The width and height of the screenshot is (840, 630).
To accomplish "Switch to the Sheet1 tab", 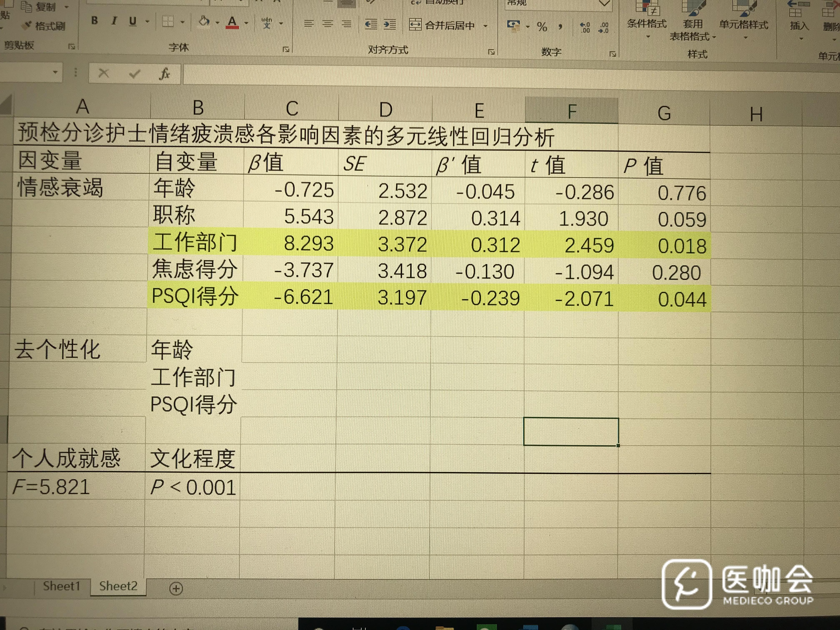I will pos(61,586).
